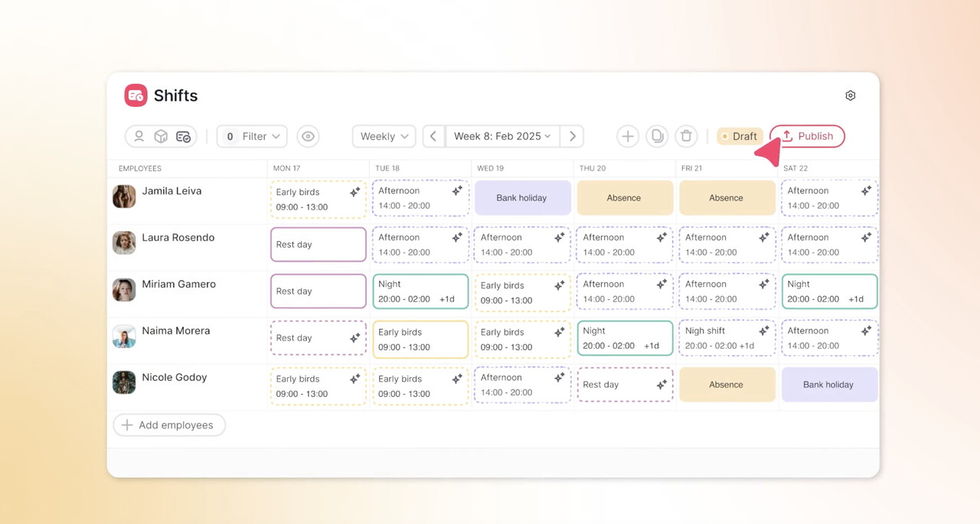Click sparkle icon on Miriam's Wednesday Early birds

[560, 285]
